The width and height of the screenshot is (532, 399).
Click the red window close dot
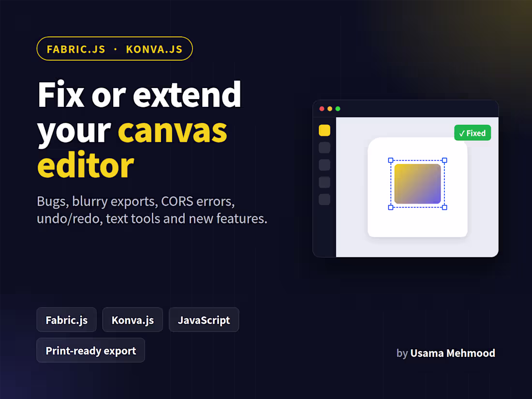tap(322, 108)
